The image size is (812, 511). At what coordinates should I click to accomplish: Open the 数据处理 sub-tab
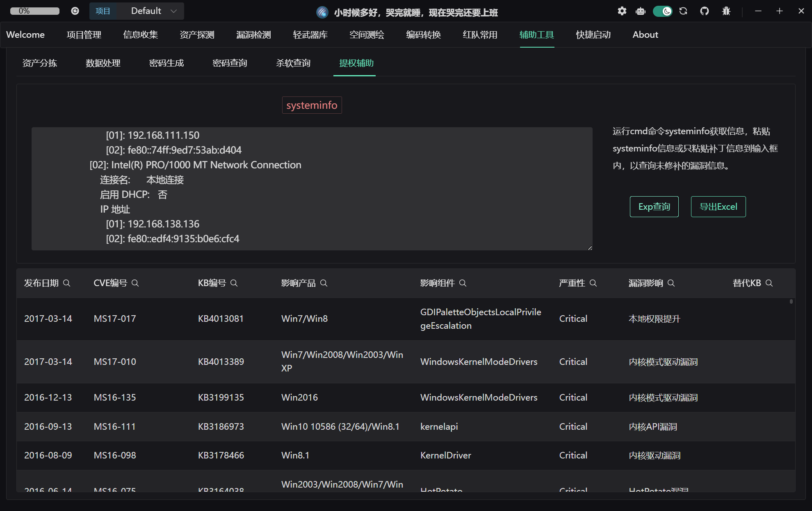click(103, 63)
